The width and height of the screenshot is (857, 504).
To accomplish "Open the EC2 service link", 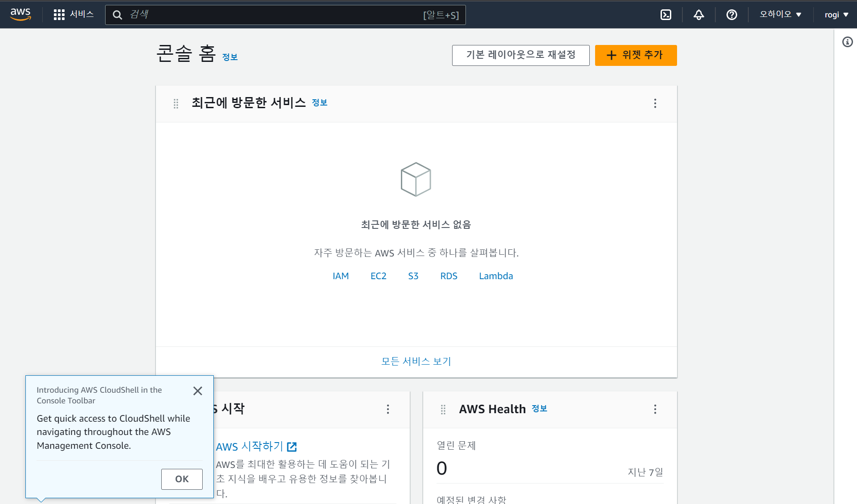I will point(378,276).
